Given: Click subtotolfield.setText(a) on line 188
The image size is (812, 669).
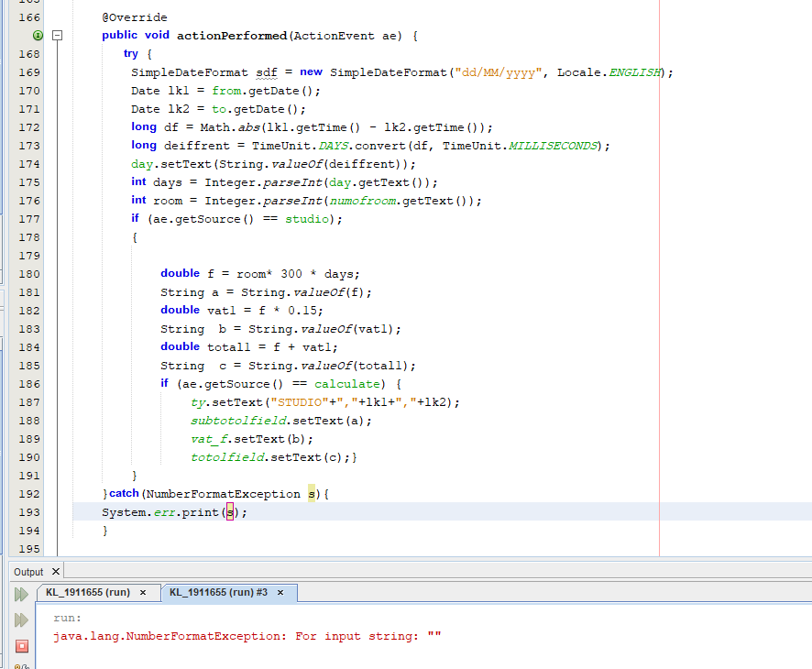Looking at the screenshot, I should 281,421.
